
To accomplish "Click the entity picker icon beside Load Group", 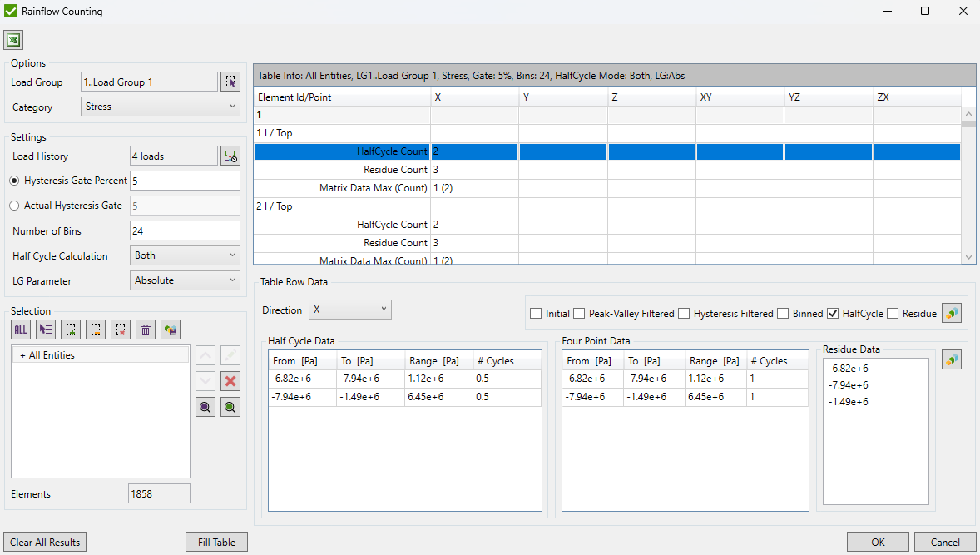I will 230,82.
